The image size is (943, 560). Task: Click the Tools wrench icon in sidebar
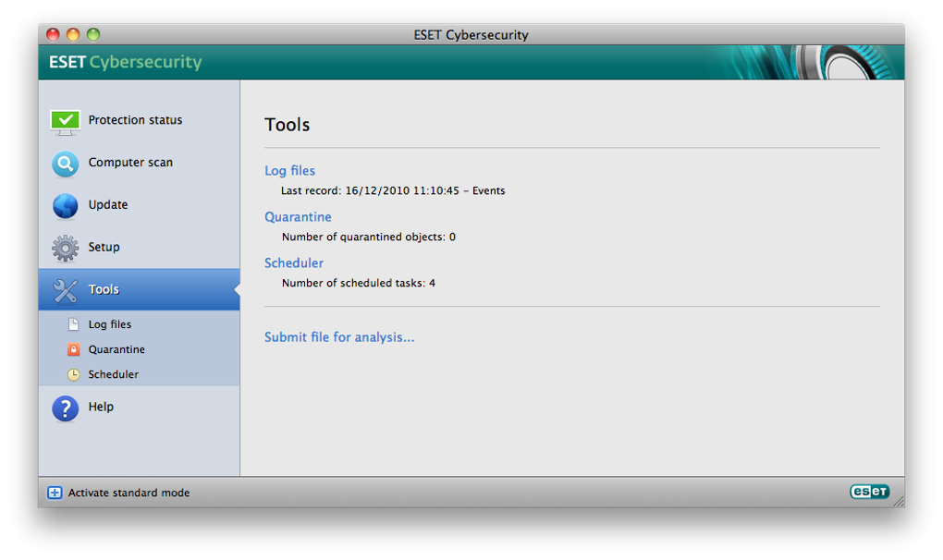65,290
